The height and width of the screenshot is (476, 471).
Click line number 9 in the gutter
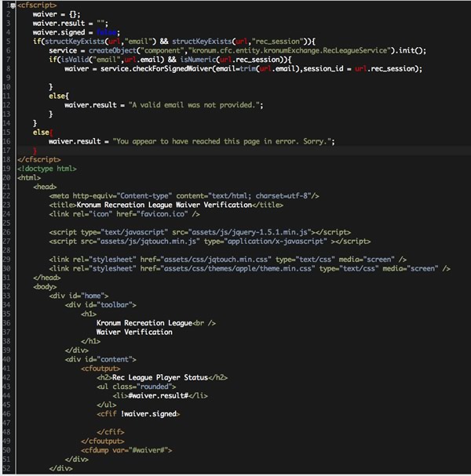coord(8,78)
